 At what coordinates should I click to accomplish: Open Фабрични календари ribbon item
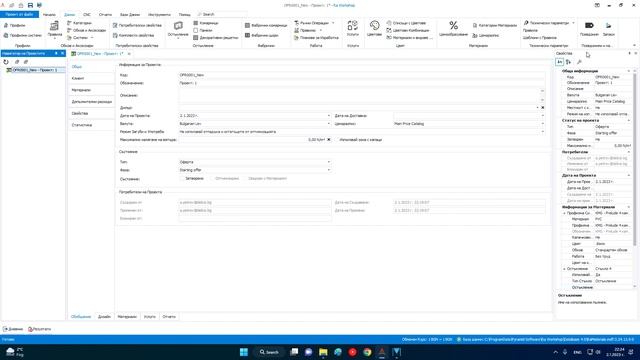266,25
